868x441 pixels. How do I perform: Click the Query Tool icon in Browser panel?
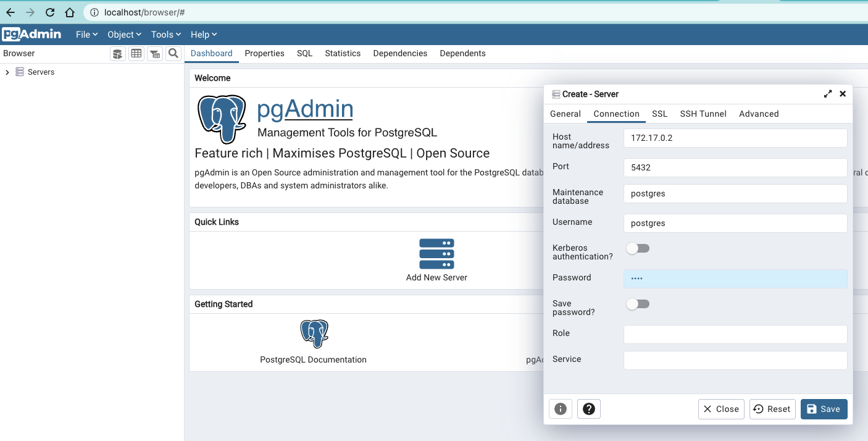pyautogui.click(x=117, y=54)
